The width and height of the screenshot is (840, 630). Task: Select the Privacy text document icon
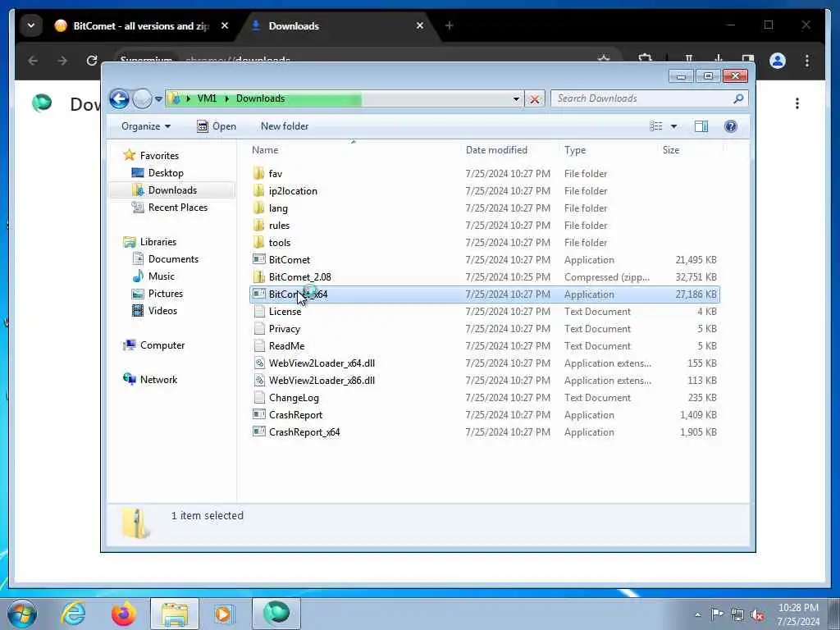pos(258,328)
